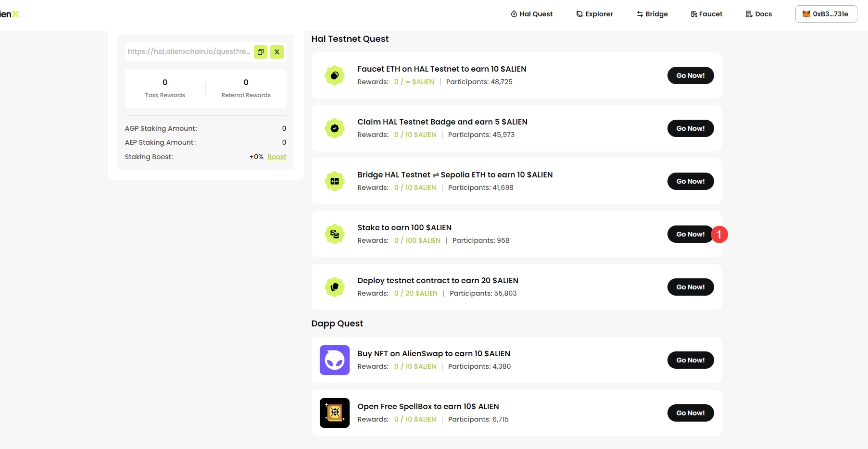
Task: Click the Stake to earn quest icon
Action: coord(335,234)
